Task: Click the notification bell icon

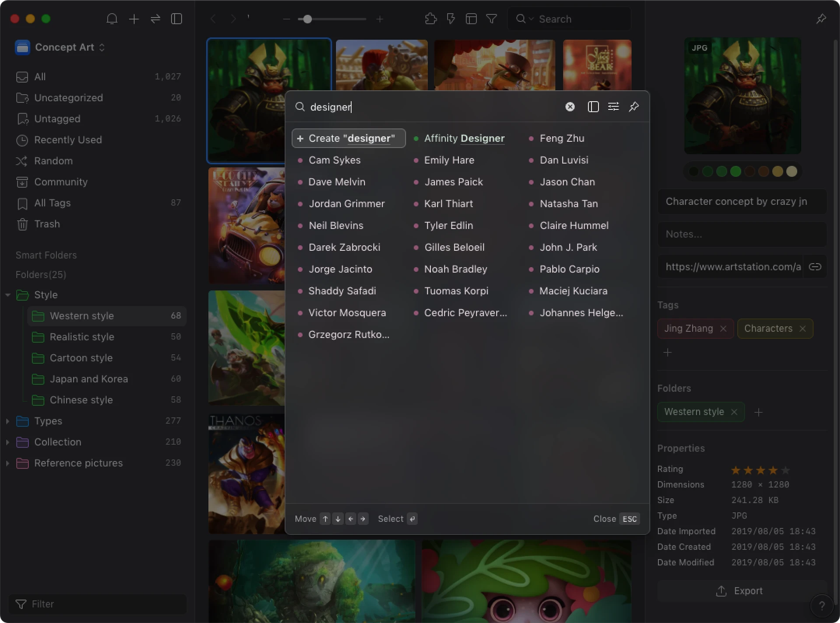Action: coord(112,19)
